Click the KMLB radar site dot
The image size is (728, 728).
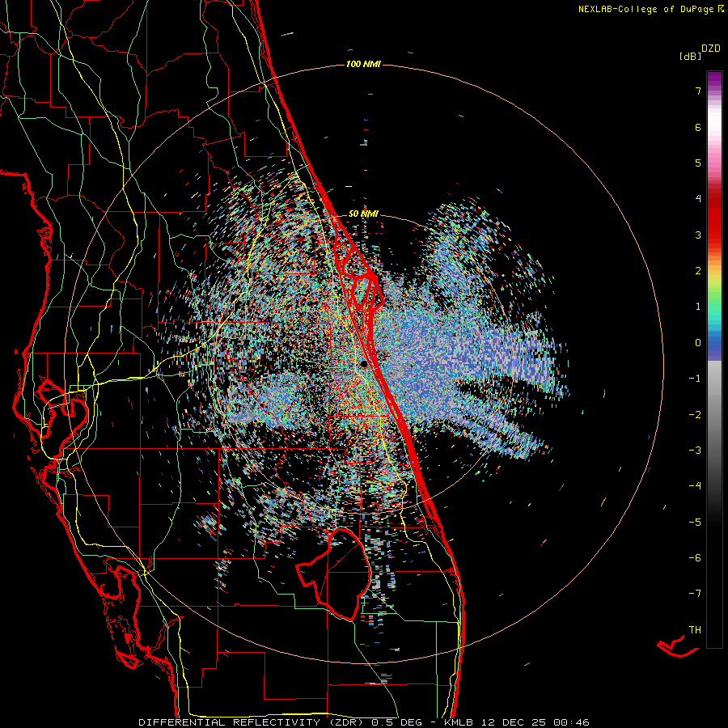click(x=365, y=364)
